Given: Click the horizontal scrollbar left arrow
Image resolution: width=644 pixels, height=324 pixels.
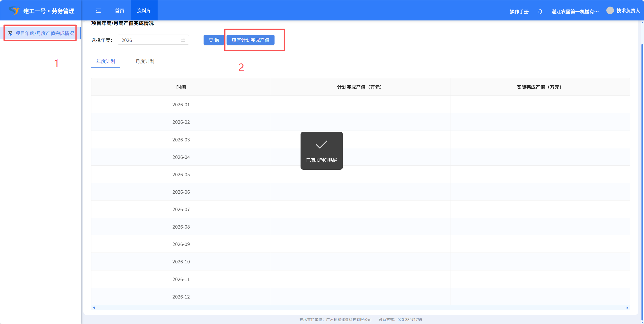Looking at the screenshot, I should (x=94, y=308).
